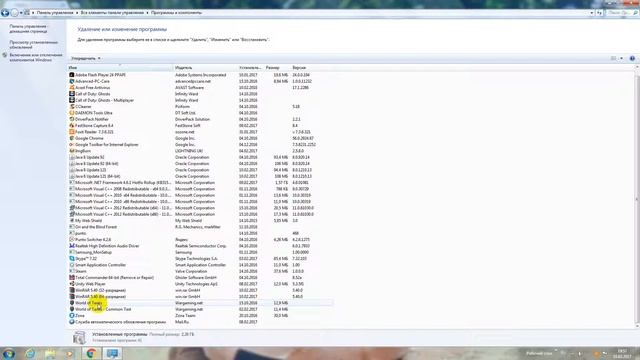Open Windows Start menu orb
The image size is (640, 360).
click(8, 353)
